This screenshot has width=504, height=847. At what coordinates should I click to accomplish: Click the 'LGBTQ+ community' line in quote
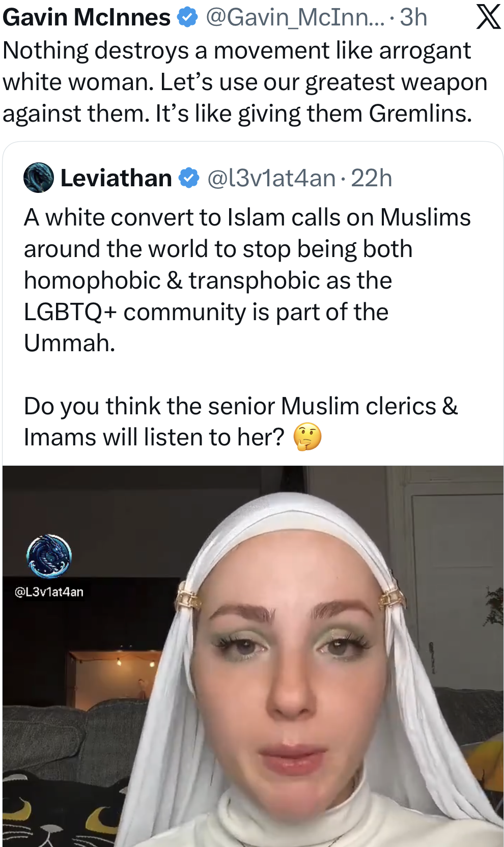[x=206, y=312]
